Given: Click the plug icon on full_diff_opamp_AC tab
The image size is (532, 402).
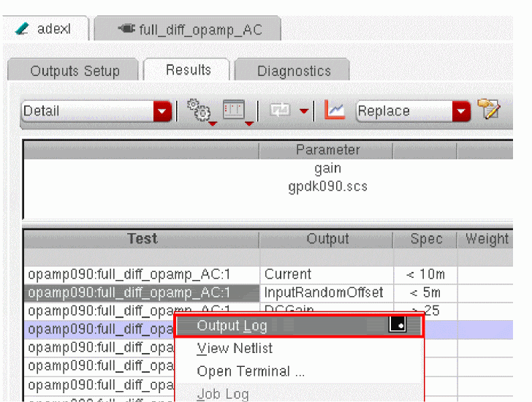Looking at the screenshot, I should (126, 29).
